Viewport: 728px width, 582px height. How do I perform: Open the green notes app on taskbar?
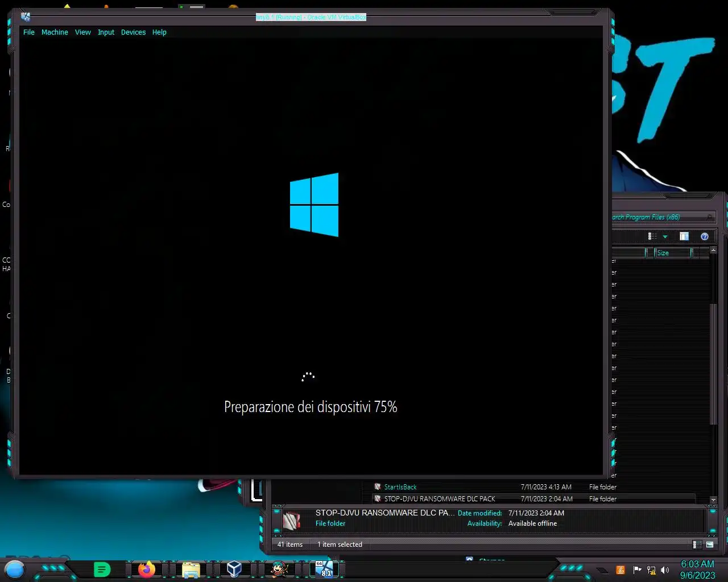coord(102,569)
